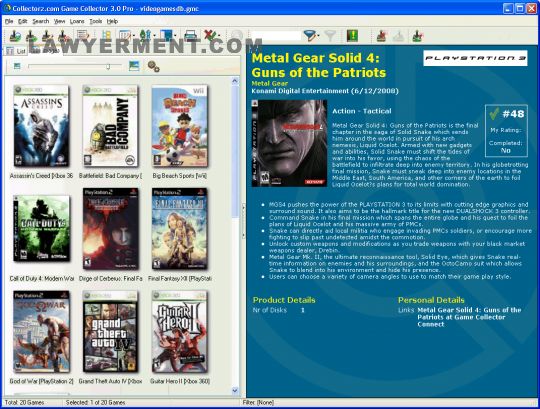Click 'Total: 20 Games' in status bar
540x409 pixels.
click(x=24, y=402)
